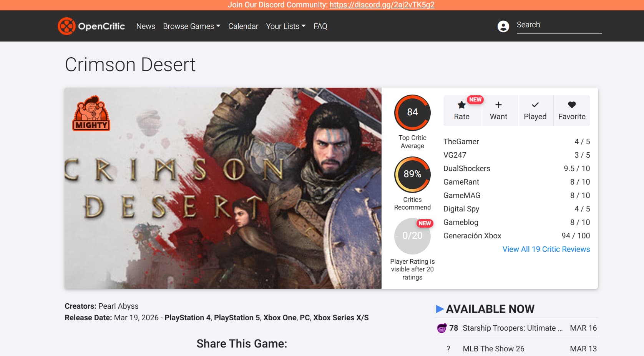Open the user account profile icon
This screenshot has height=356, width=644.
pos(503,26)
